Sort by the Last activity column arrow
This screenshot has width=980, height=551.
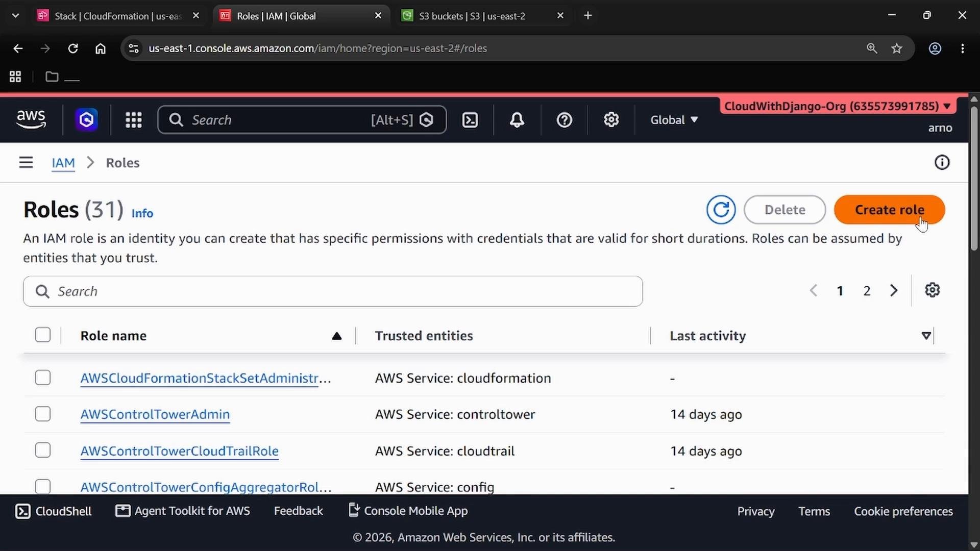coord(926,336)
